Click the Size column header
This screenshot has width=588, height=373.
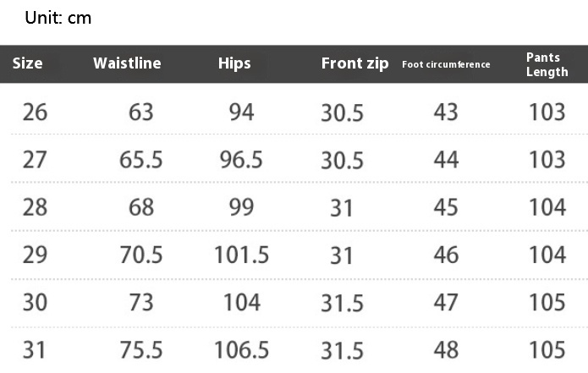pyautogui.click(x=27, y=63)
